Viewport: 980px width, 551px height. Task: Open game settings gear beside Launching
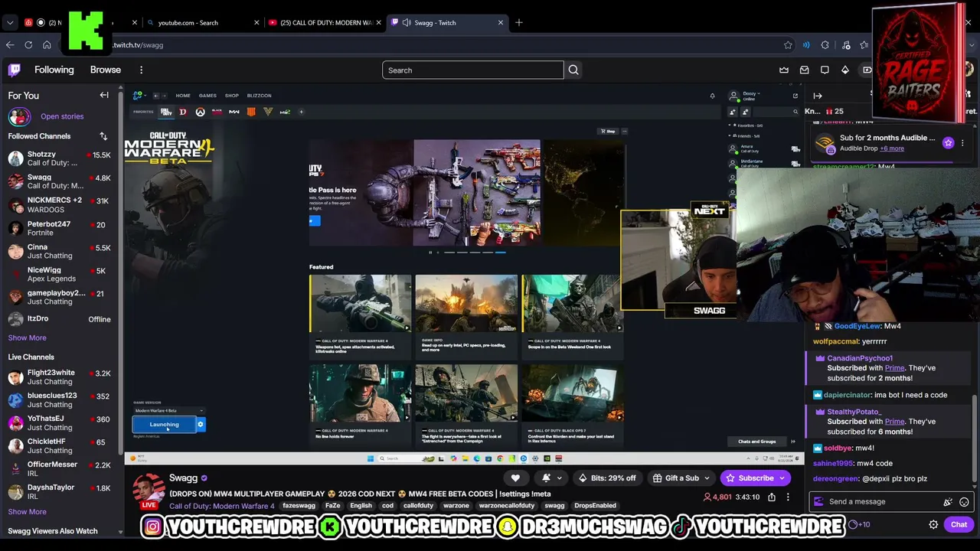201,424
